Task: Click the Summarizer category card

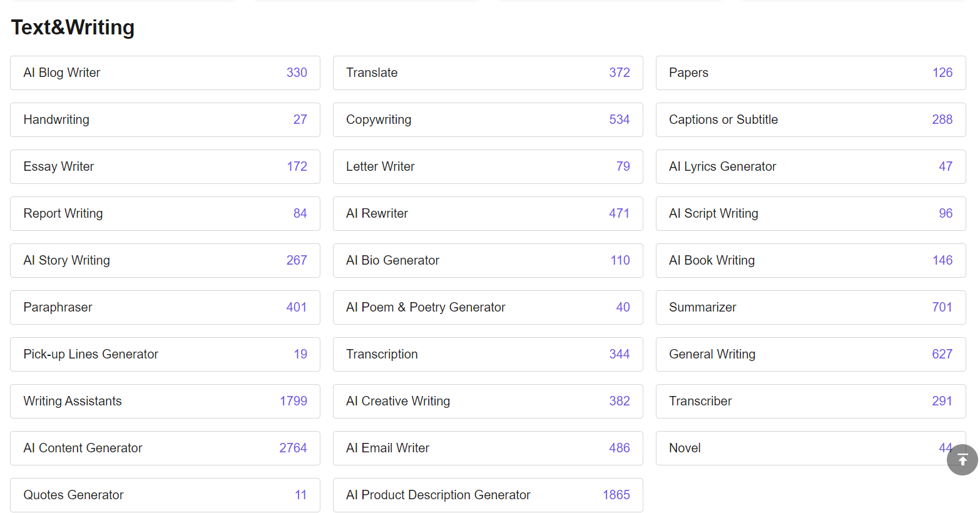Action: (810, 307)
